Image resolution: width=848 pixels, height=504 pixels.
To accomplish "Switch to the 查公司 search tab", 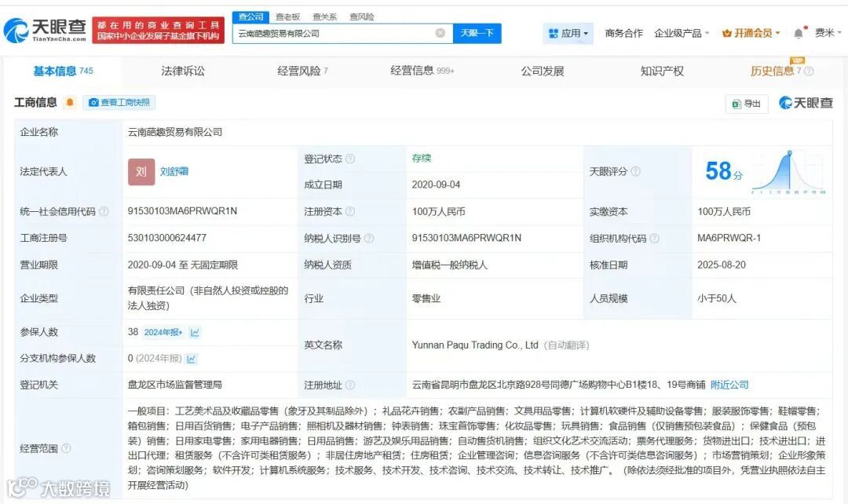I will (251, 16).
